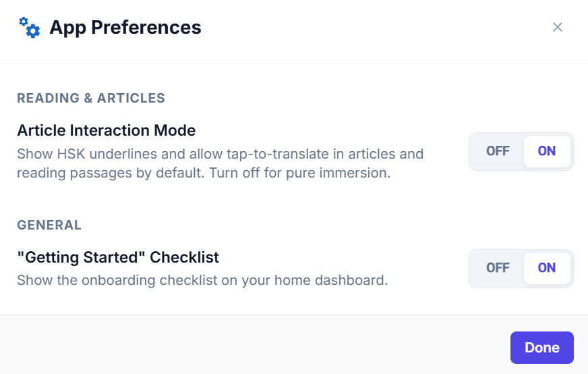This screenshot has height=374, width=588.
Task: Click the small gear in the preferences icon
Action: tap(24, 22)
